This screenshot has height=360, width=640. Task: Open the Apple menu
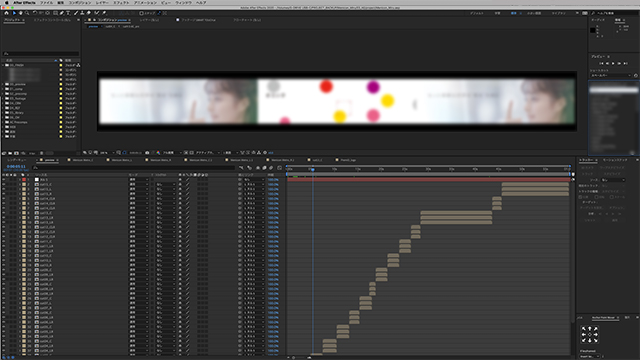(6, 2)
